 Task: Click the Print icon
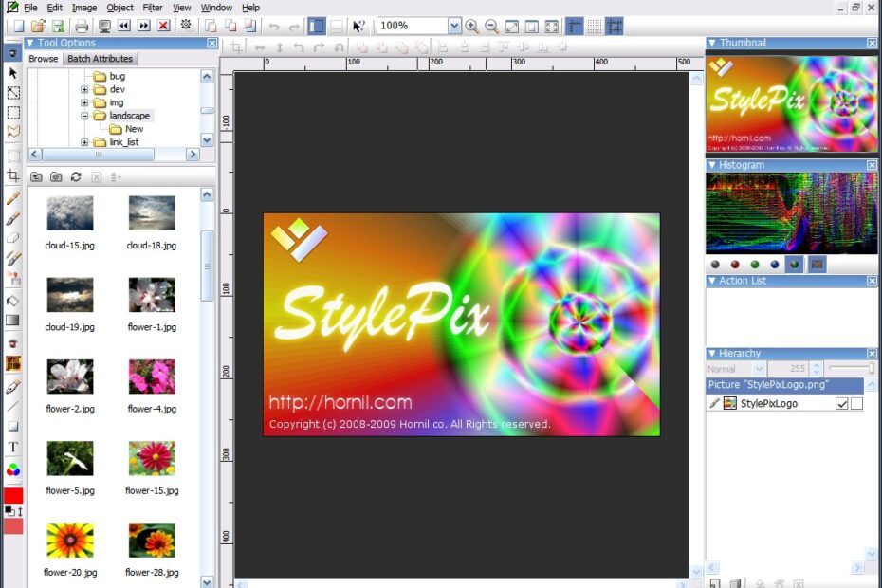pos(82,26)
